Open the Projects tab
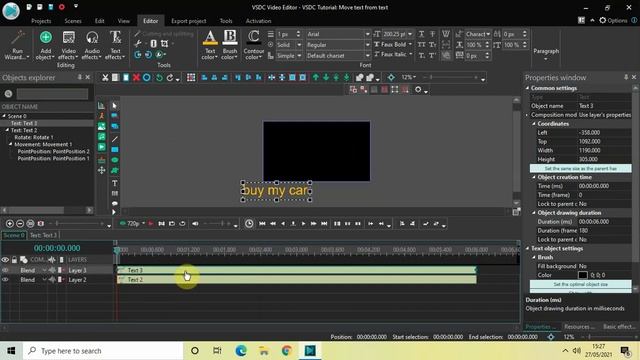This screenshot has width=640, height=360. point(41,21)
